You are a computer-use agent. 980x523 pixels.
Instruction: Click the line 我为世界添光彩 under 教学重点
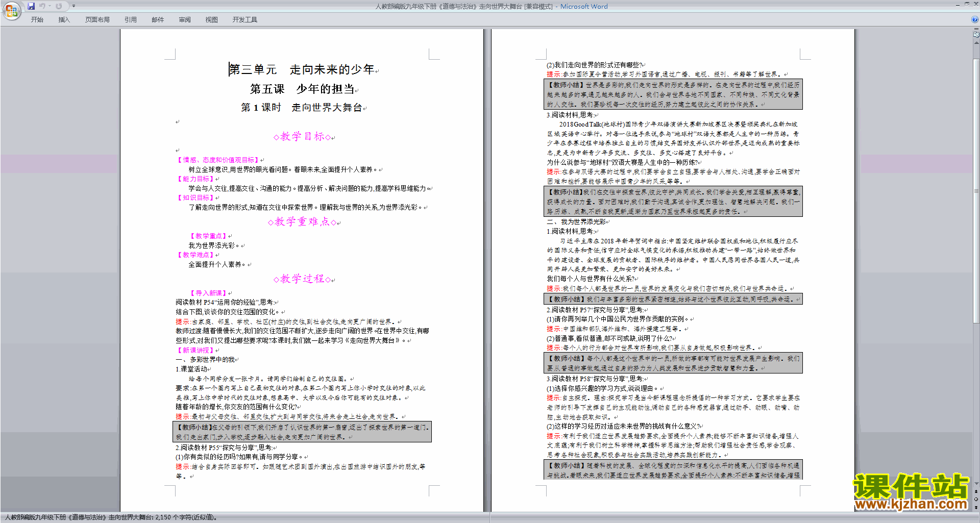214,245
